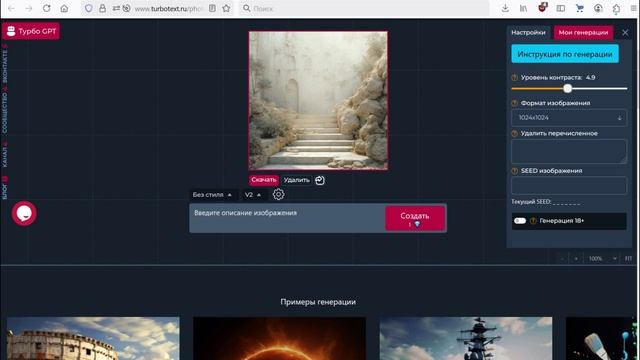Select the turbotext.ru address bar URL
Image resolution: width=640 pixels, height=360 pixels.
click(x=168, y=9)
